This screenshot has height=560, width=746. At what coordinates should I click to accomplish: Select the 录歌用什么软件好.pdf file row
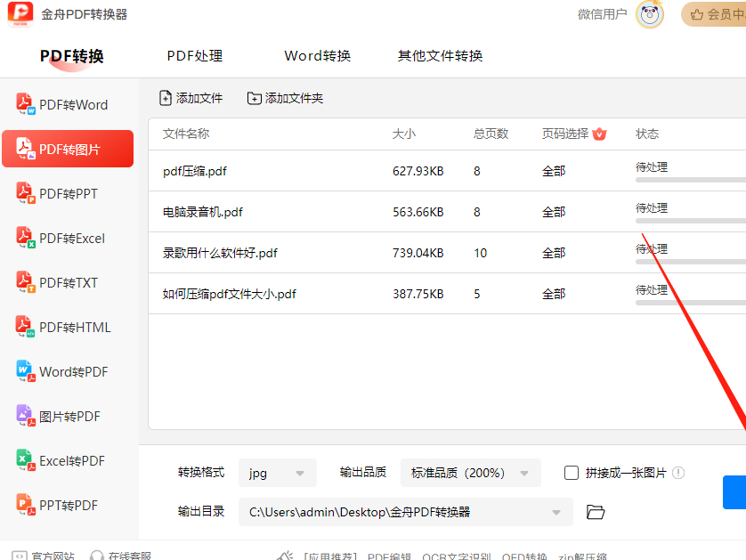pyautogui.click(x=220, y=253)
